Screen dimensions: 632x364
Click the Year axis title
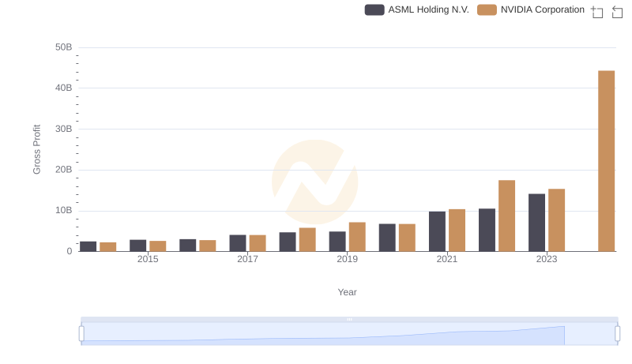tap(347, 292)
